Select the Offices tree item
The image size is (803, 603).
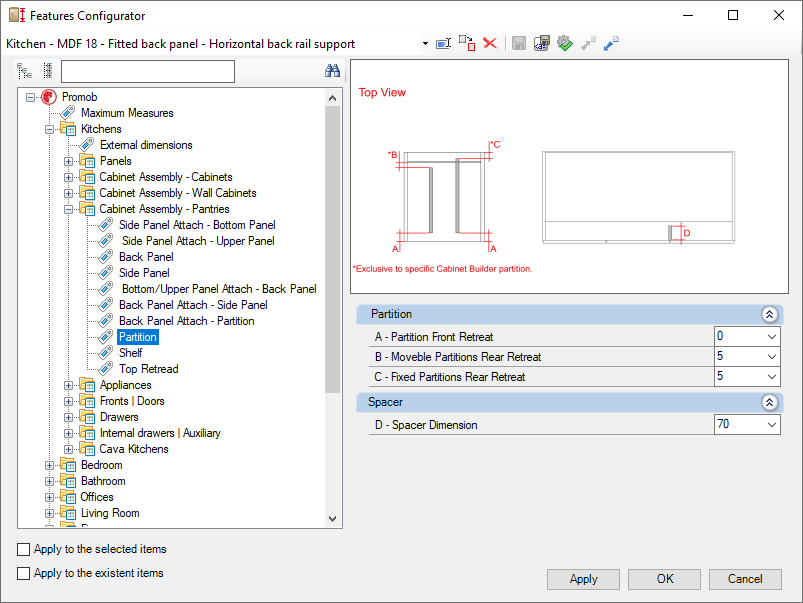click(97, 497)
